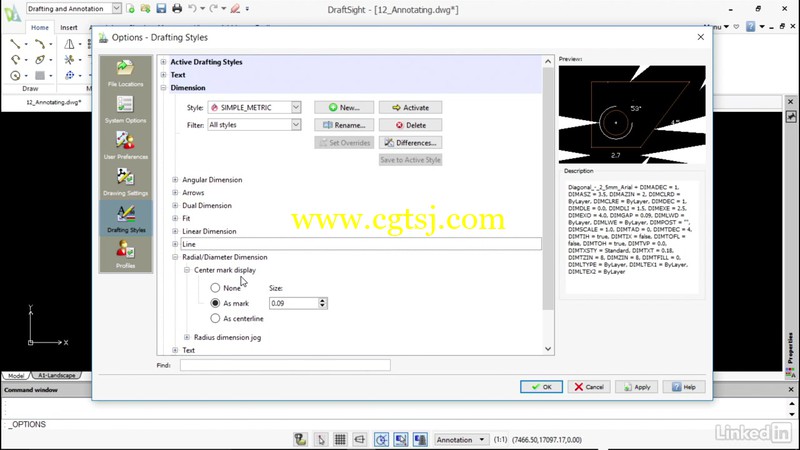Select the Mirror tool in Modify panel
800x450 pixels.
pyautogui.click(x=69, y=44)
